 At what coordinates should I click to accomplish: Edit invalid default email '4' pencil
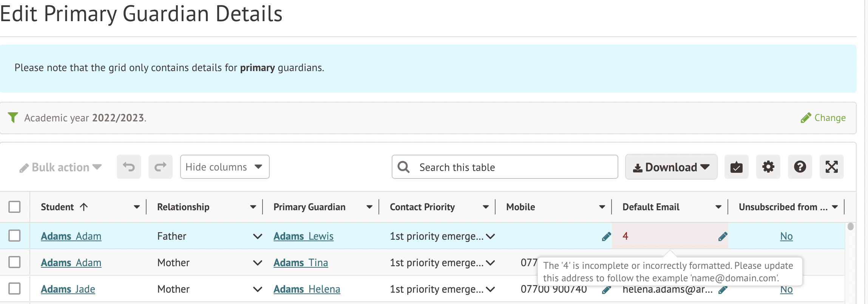pos(723,237)
